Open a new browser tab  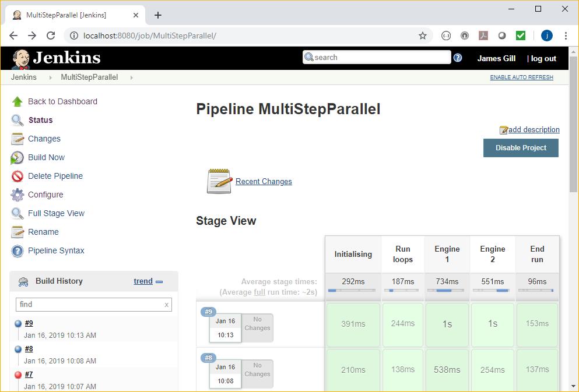pos(158,15)
